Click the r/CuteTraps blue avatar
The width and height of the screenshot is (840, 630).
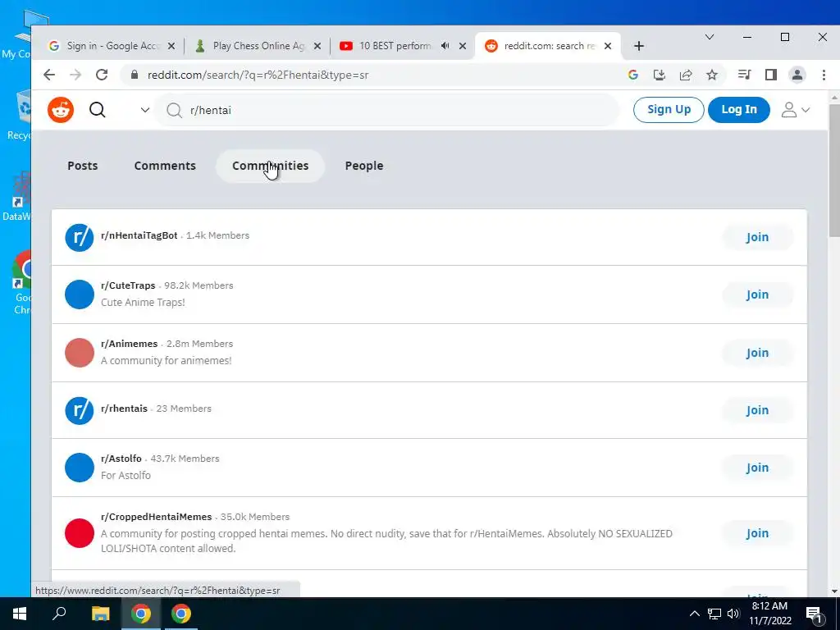pos(80,294)
